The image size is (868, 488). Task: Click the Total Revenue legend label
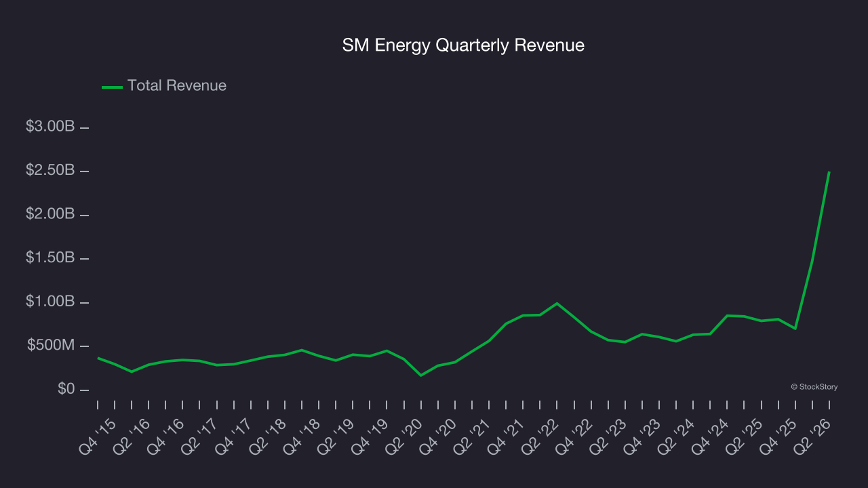click(177, 86)
